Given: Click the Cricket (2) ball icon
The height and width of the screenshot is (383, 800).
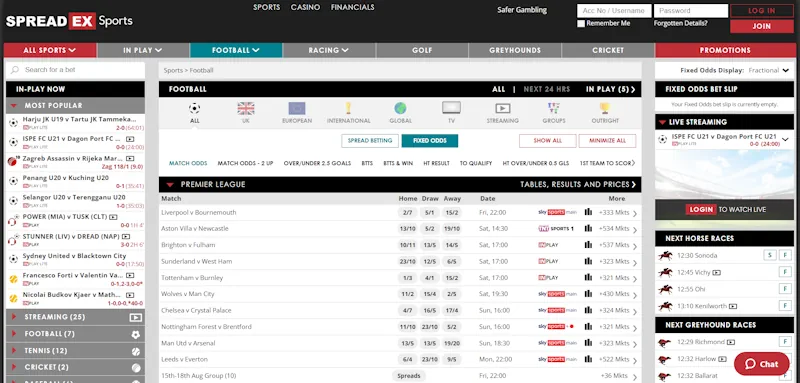Looking at the screenshot, I should click(x=136, y=368).
